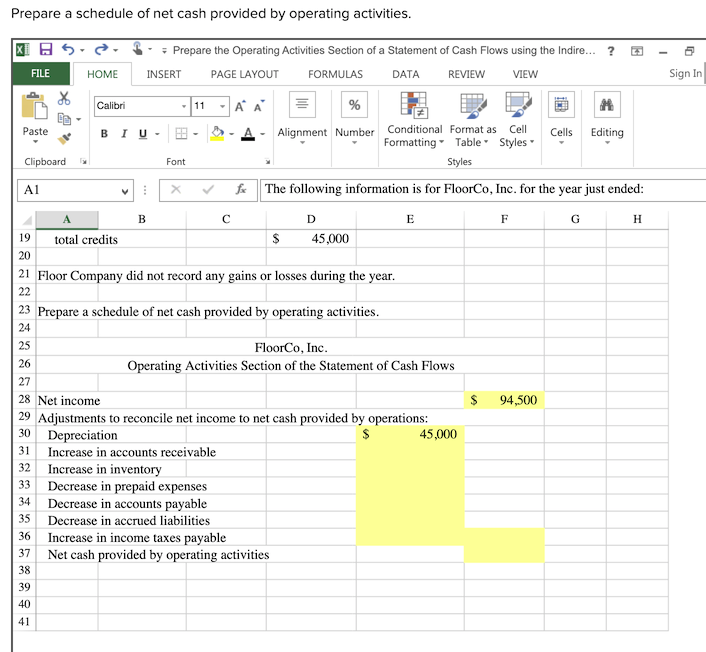This screenshot has width=706, height=652.
Task: Open the Name Box dropdown arrow
Action: 125,190
